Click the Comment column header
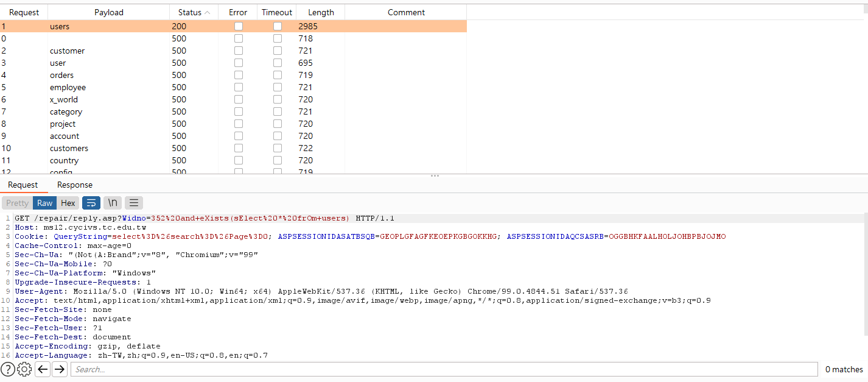 coord(406,12)
